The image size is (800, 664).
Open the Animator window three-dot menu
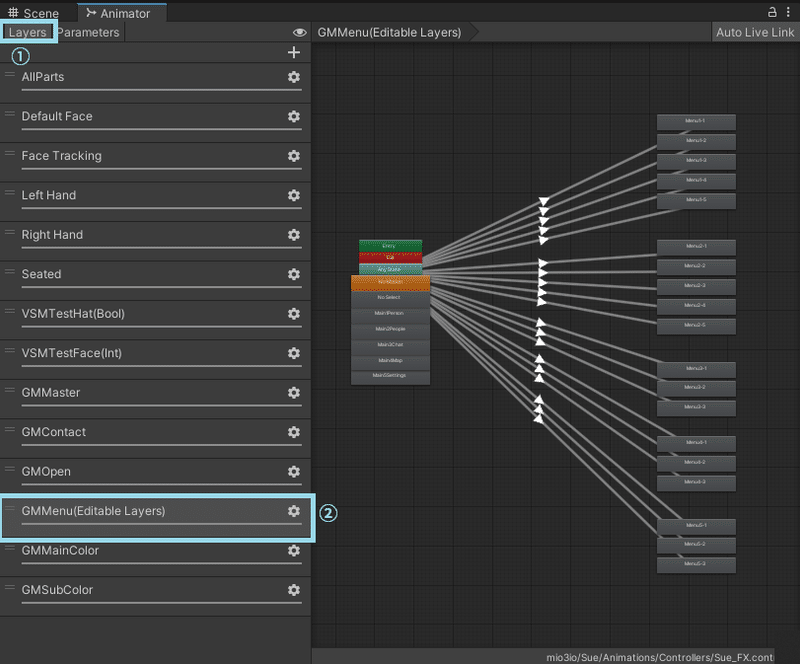(788, 12)
